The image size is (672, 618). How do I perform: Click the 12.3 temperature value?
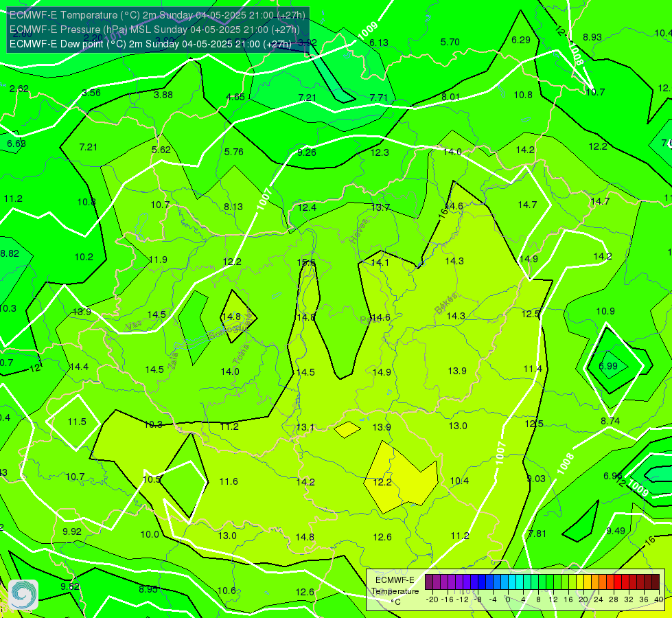tap(380, 152)
